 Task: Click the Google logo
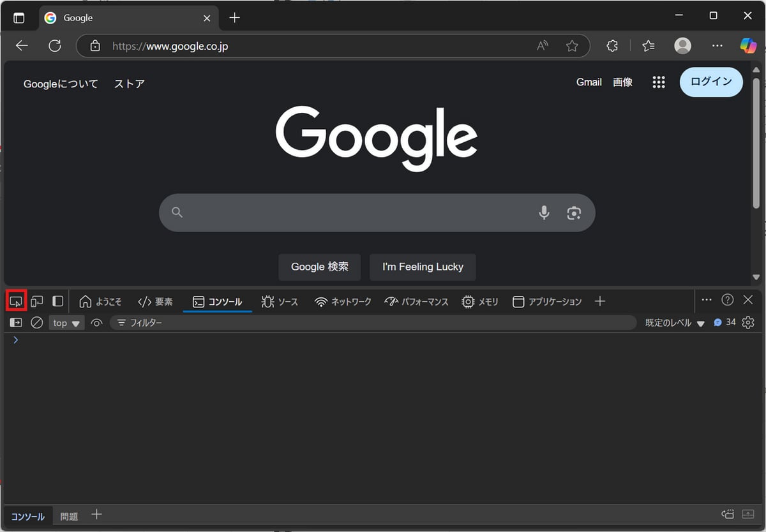point(377,138)
